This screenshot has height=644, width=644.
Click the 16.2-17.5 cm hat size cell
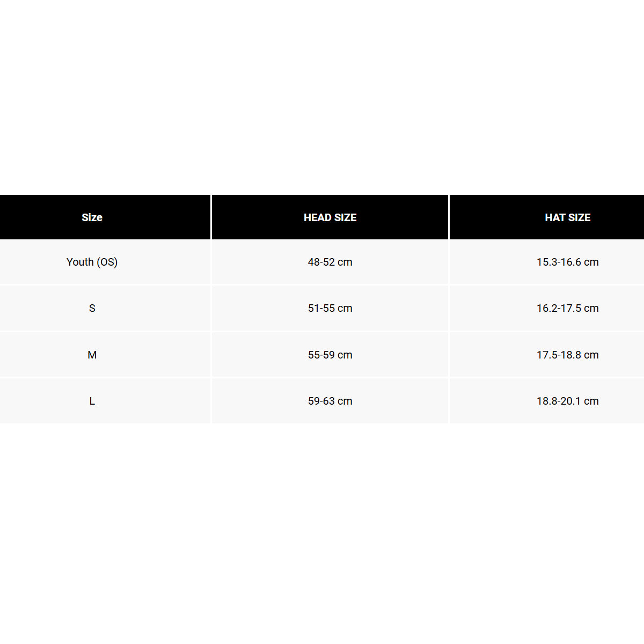[547, 308]
